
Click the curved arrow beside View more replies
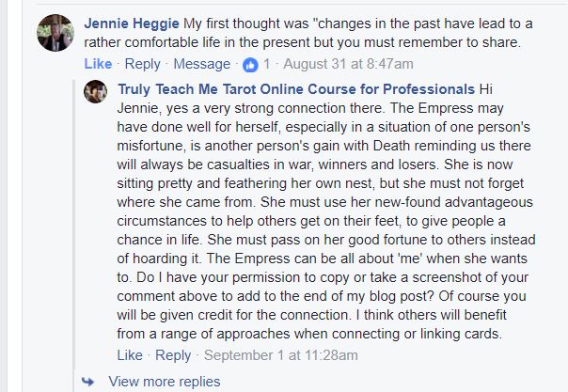point(88,382)
